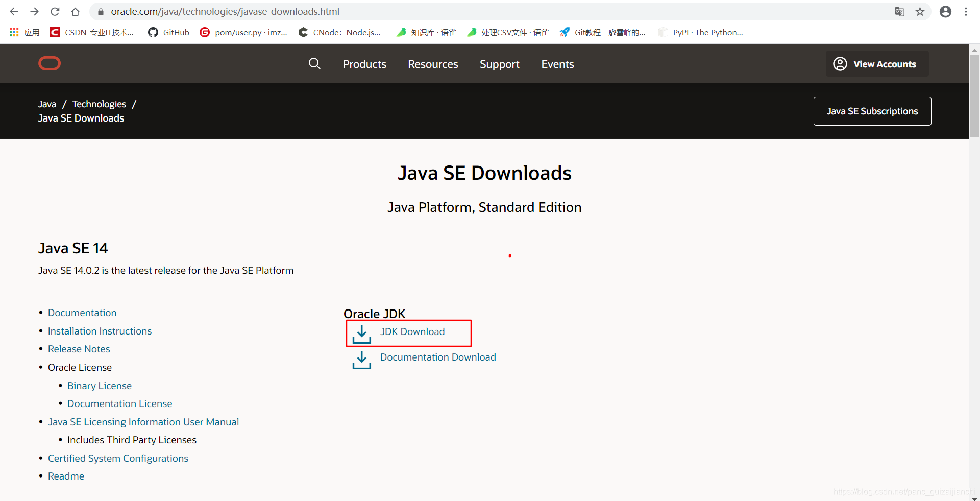
Task: Bookmark this page with the star icon
Action: pos(920,11)
